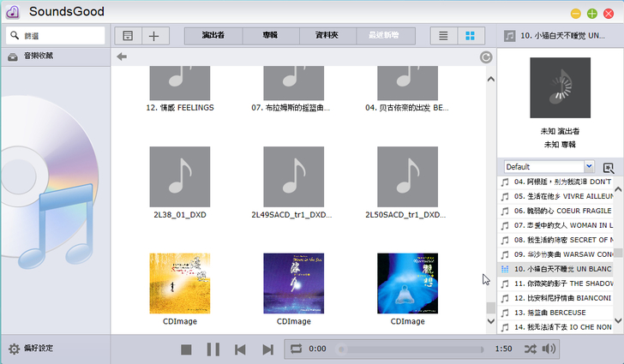Screen dimensions: 624x364
Task: Select the 2L49SACD_tr1_DXD thumbnail
Action: (x=294, y=176)
